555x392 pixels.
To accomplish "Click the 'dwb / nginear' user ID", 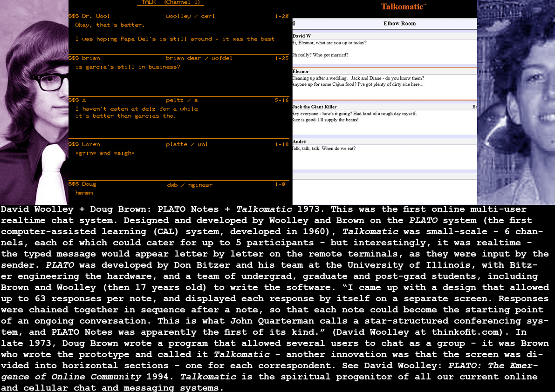I will coord(190,185).
